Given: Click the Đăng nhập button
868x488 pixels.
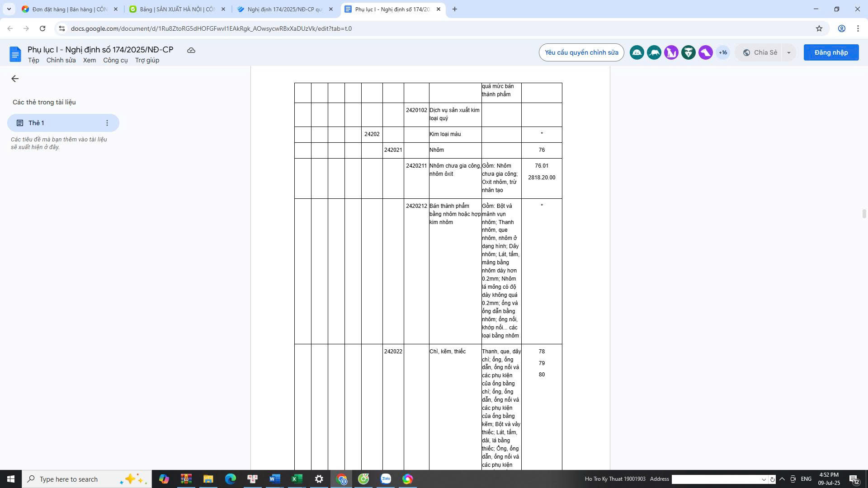Looking at the screenshot, I should coord(830,52).
